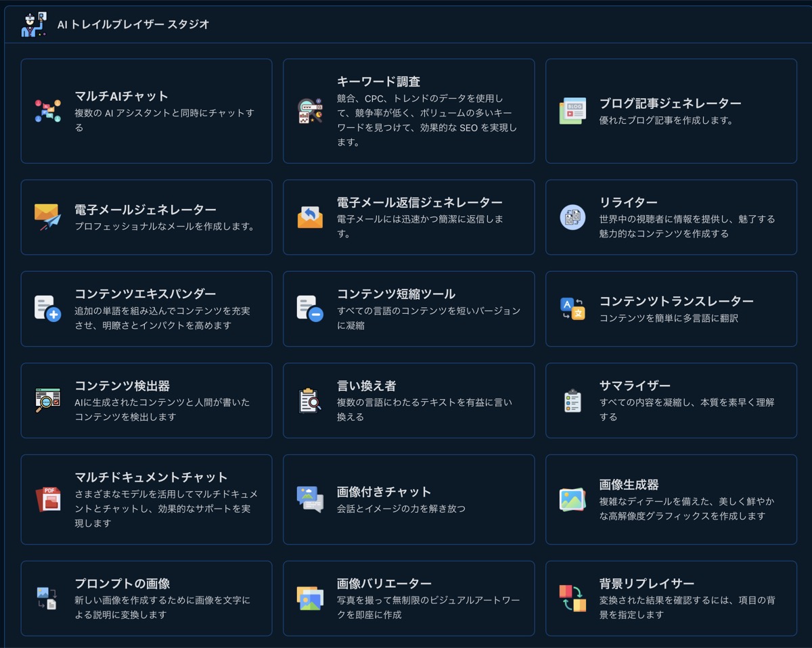The width and height of the screenshot is (812, 648).
Task: Click the コンテンツトランスレーター translate icon
Action: [572, 308]
